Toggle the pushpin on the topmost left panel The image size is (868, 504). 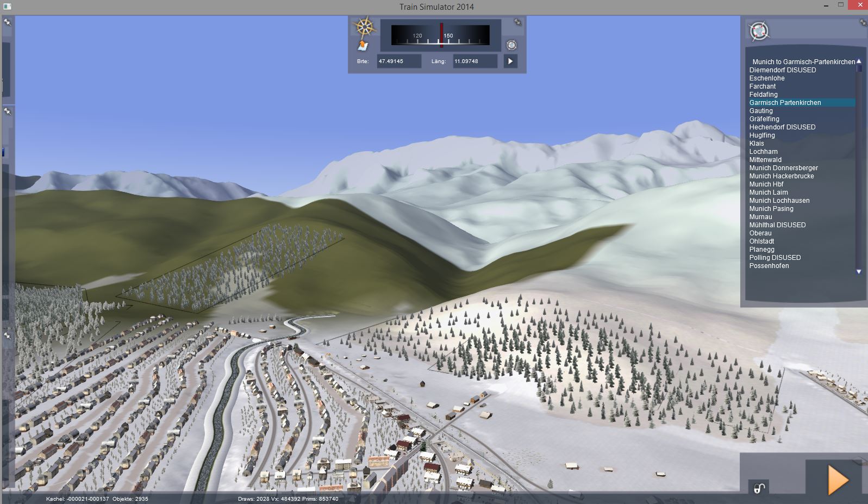8,22
